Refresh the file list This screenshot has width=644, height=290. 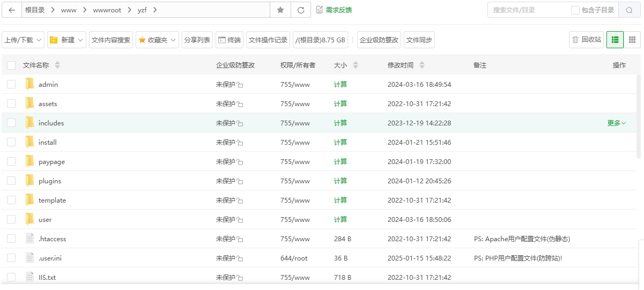click(300, 10)
